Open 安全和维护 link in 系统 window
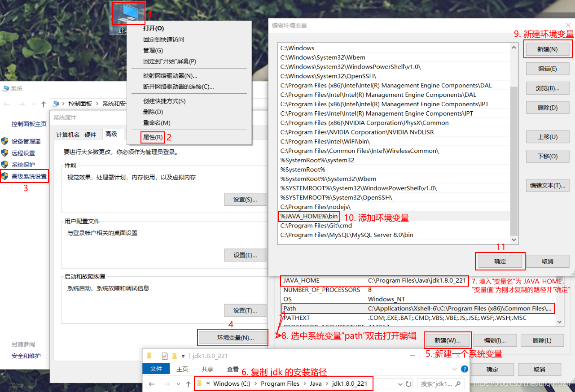The width and height of the screenshot is (575, 392). click(x=26, y=356)
